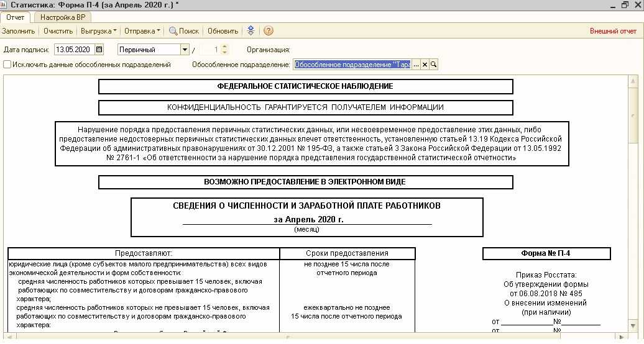Image resolution: width=644 pixels, height=344 pixels.
Task: Click the Дата подписи date field
Action: 74,50
